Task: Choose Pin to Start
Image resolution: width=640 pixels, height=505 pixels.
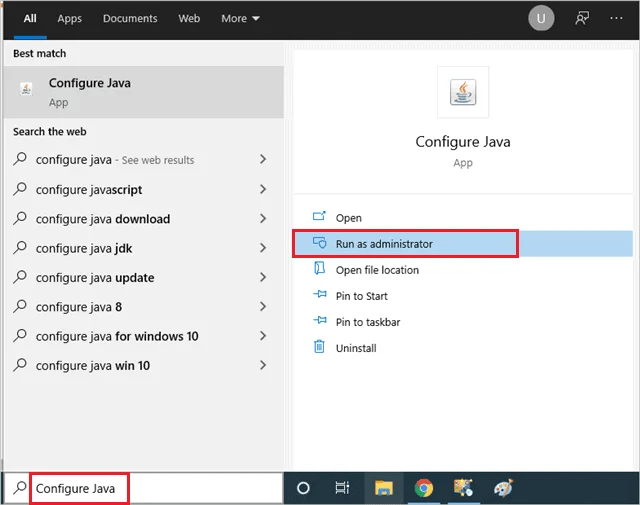Action: [463, 296]
